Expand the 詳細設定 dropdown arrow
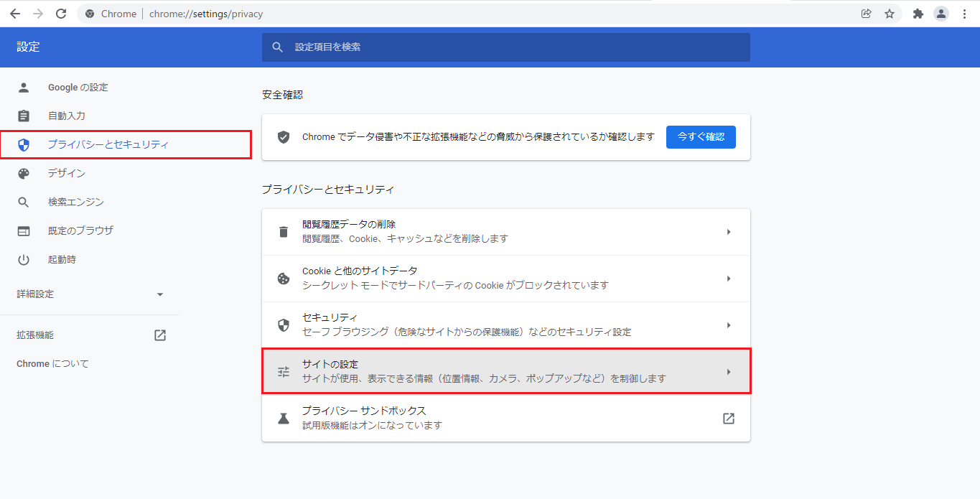Screen dimensions: 980x499 click(160, 294)
